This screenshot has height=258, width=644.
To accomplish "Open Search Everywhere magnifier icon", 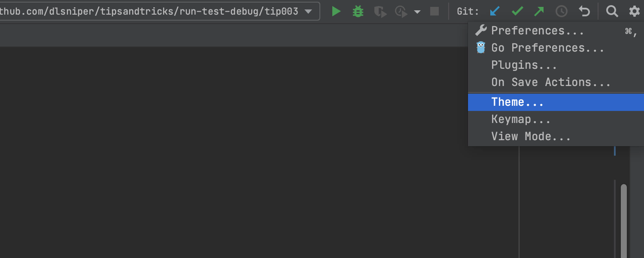I will coord(612,12).
